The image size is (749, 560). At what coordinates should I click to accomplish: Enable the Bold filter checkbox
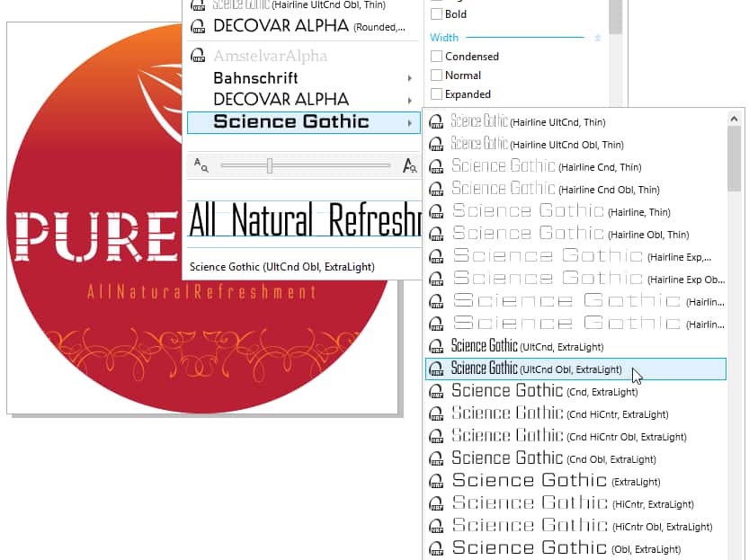pos(437,14)
